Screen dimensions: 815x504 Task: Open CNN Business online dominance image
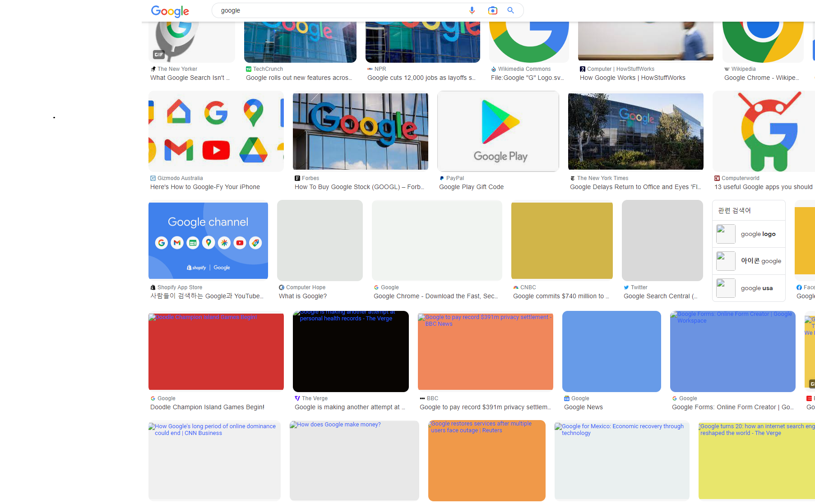(x=214, y=461)
